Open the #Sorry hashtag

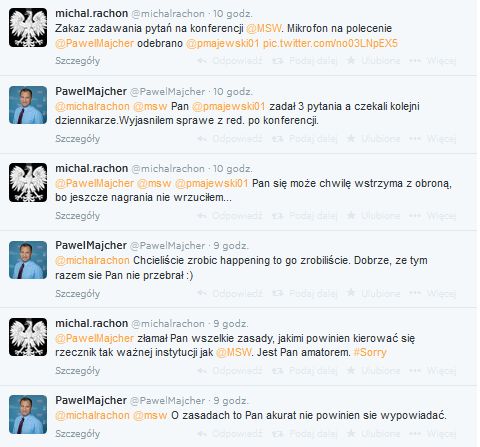tap(370, 353)
